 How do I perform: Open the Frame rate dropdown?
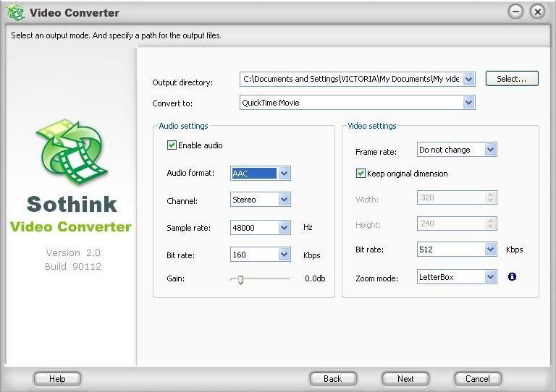490,150
